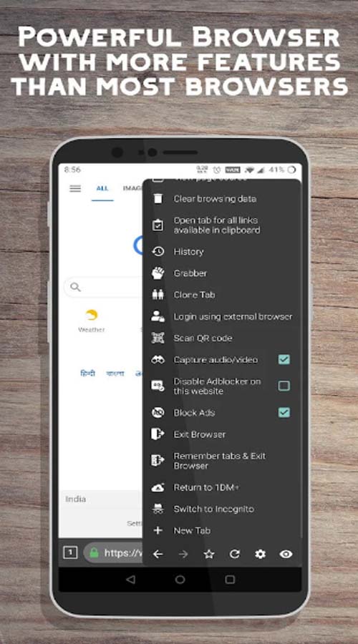Viewport: 358px width, 644px height.
Task: Check Disable Adblocker on this website
Action: tap(284, 386)
